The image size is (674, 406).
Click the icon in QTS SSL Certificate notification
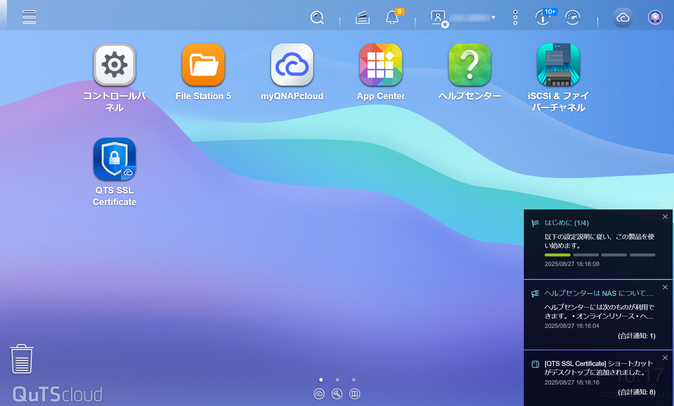535,364
